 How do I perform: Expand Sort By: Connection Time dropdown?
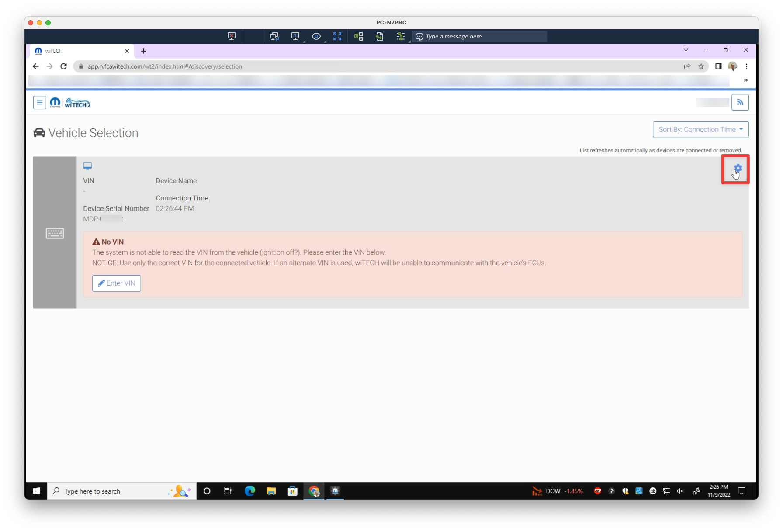[700, 130]
